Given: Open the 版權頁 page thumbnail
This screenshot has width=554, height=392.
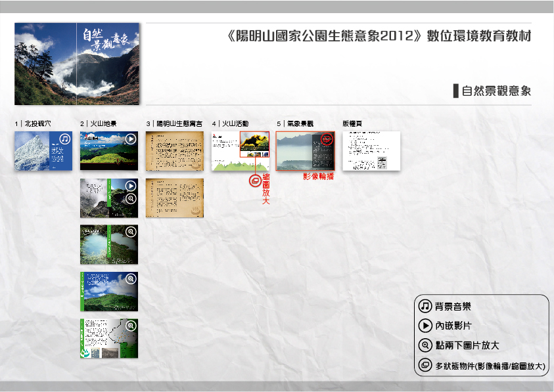Looking at the screenshot, I should [371, 151].
